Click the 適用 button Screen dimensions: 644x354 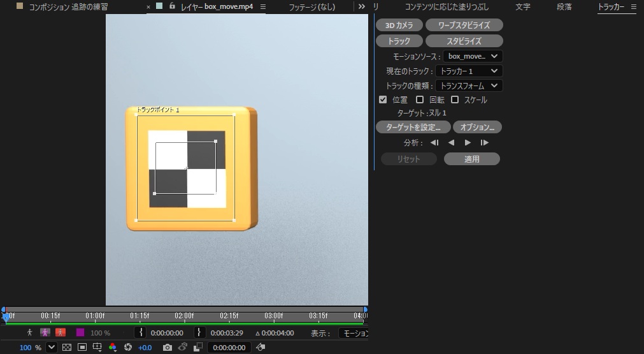(472, 159)
